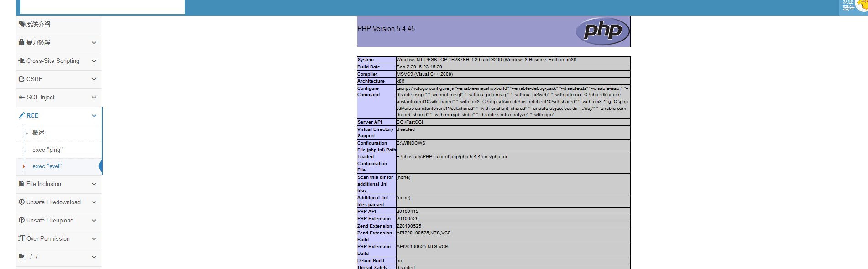
Task: Click the System row label
Action: pyautogui.click(x=366, y=60)
